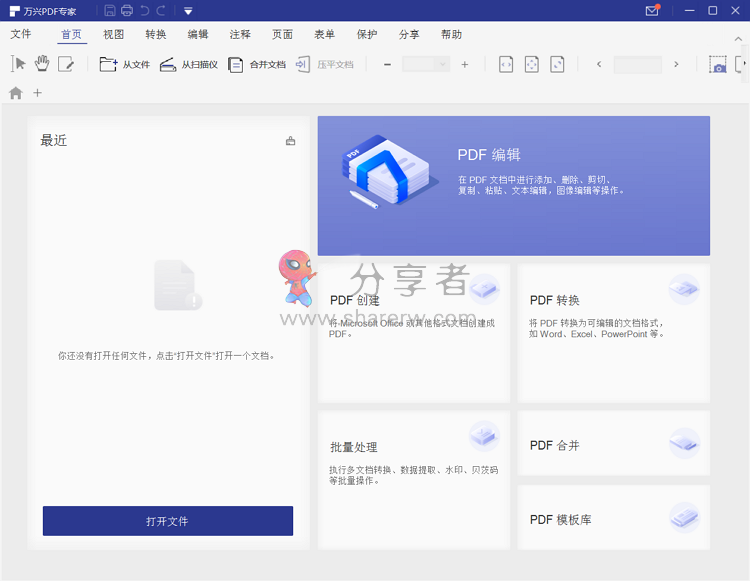
Task: Switch to the 表单 tab
Action: (x=324, y=34)
